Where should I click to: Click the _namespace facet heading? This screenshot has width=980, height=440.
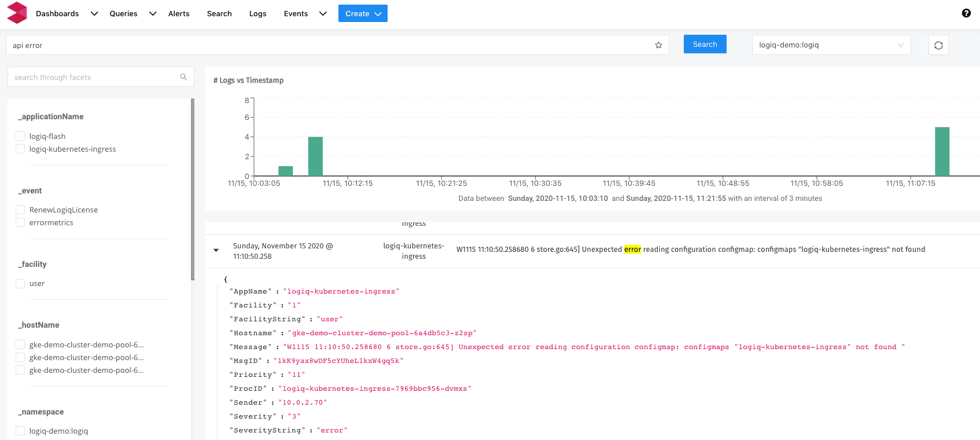tap(41, 412)
